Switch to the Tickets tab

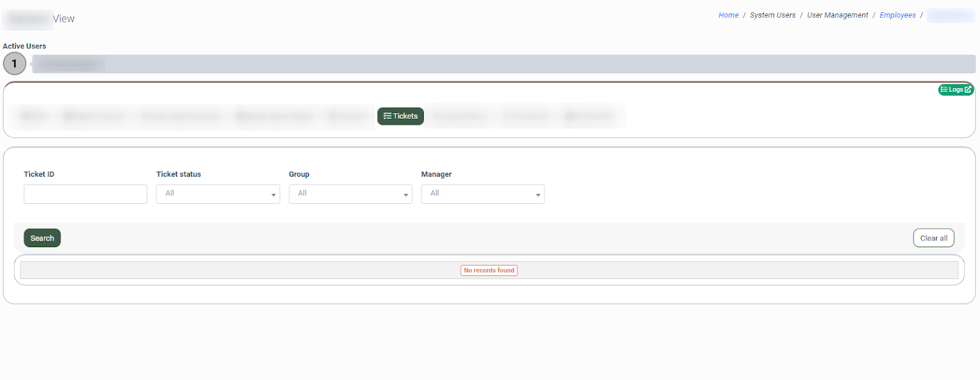pyautogui.click(x=401, y=116)
